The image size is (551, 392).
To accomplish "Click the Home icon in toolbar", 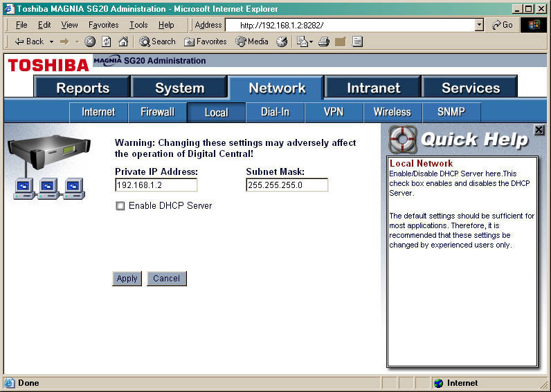I will pos(123,41).
